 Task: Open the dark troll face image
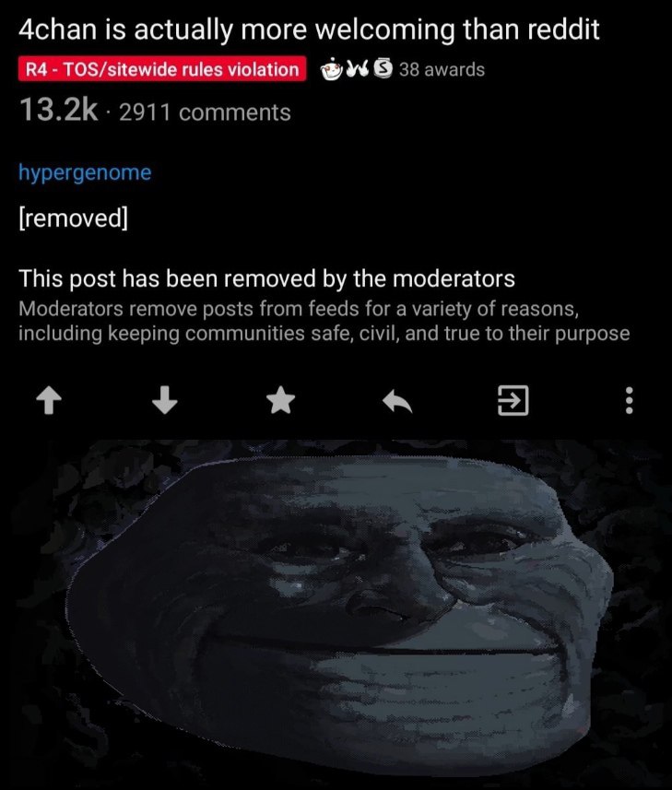pos(336,614)
